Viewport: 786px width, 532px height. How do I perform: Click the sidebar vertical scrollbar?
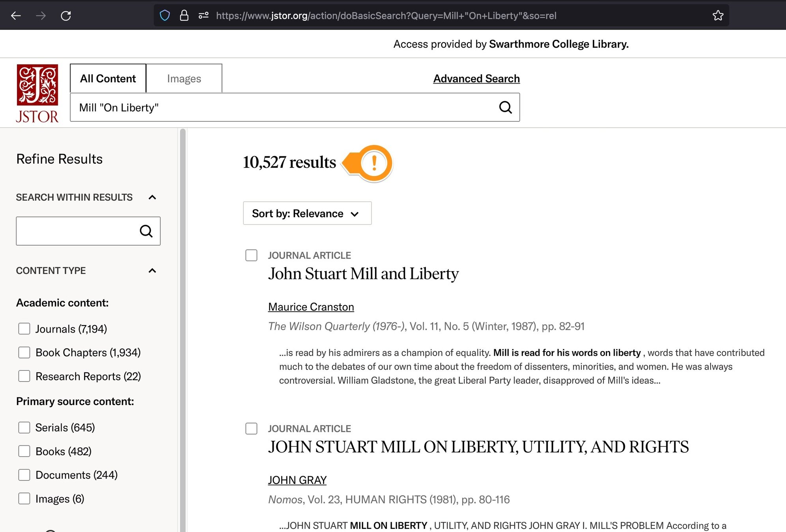coord(183,315)
